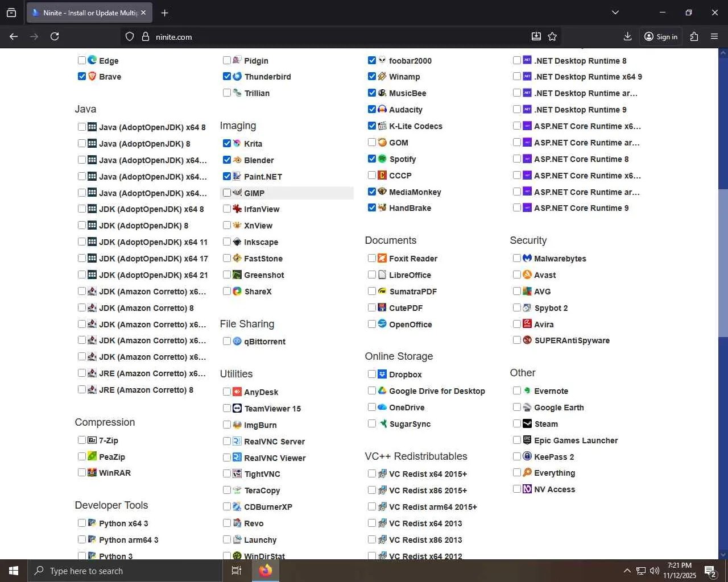Open Windows Task View

click(x=237, y=571)
